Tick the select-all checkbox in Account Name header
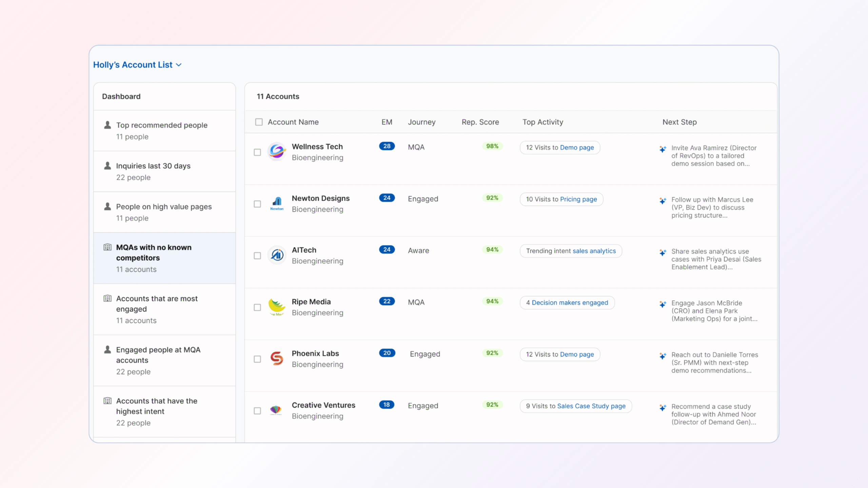Screen dimensions: 868x488 coord(259,122)
